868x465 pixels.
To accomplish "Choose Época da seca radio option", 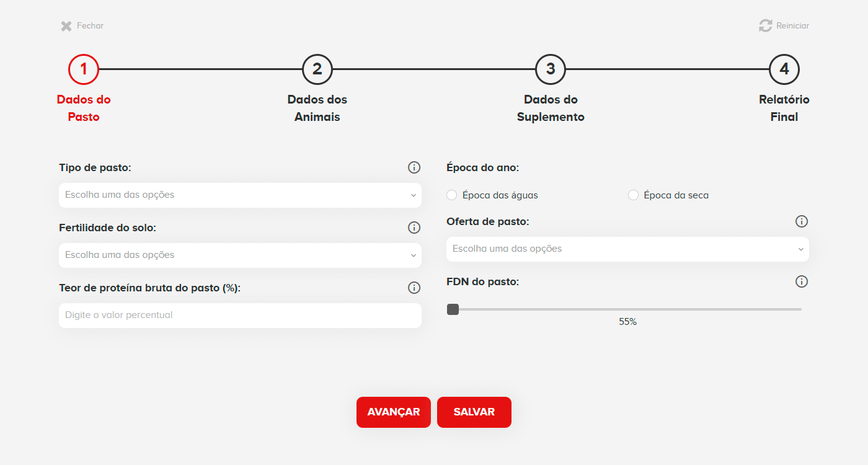I will point(633,195).
